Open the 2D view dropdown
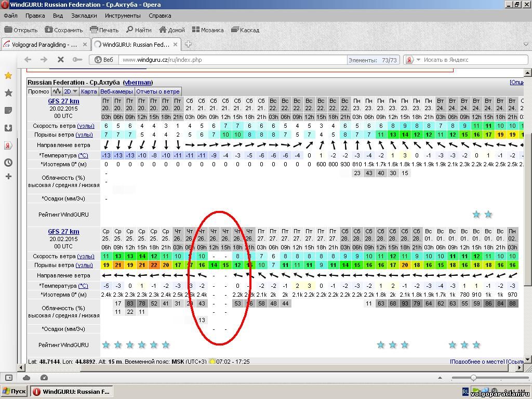This screenshot has height=399, width=532. click(x=71, y=91)
